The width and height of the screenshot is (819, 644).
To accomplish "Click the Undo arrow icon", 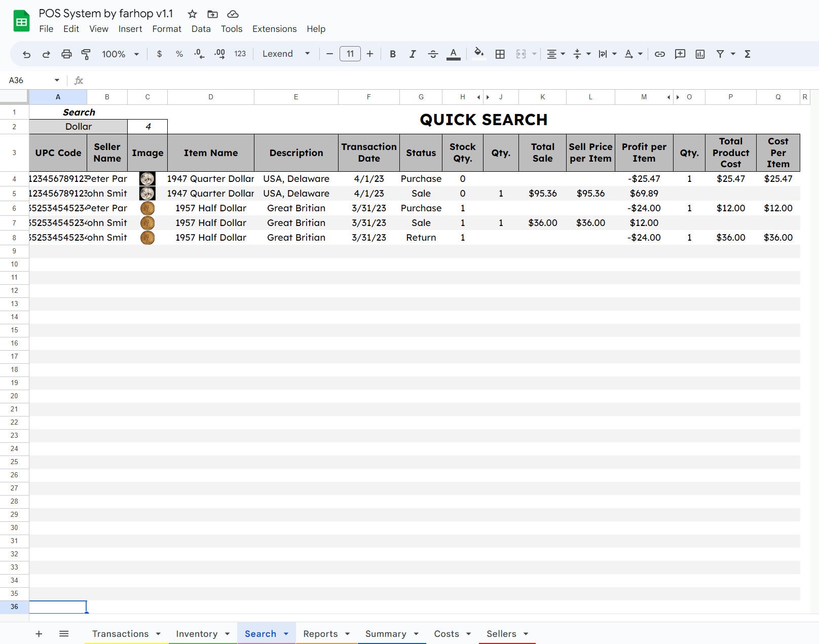I will coord(26,54).
